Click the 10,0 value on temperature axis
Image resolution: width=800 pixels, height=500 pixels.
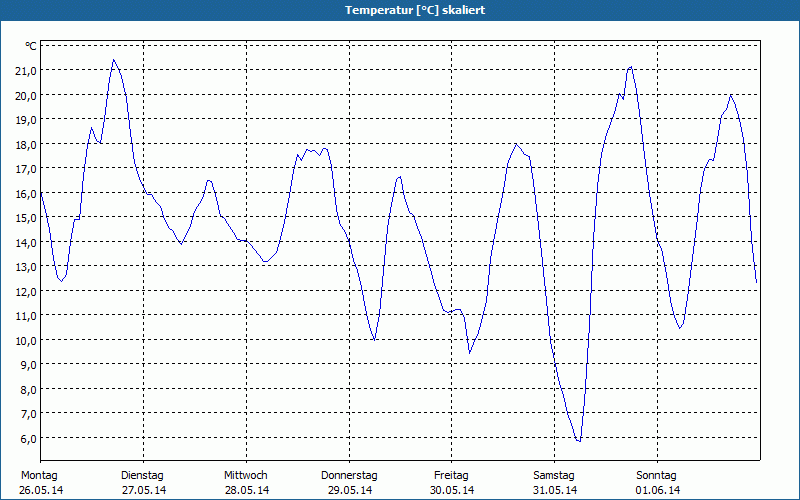pos(26,341)
